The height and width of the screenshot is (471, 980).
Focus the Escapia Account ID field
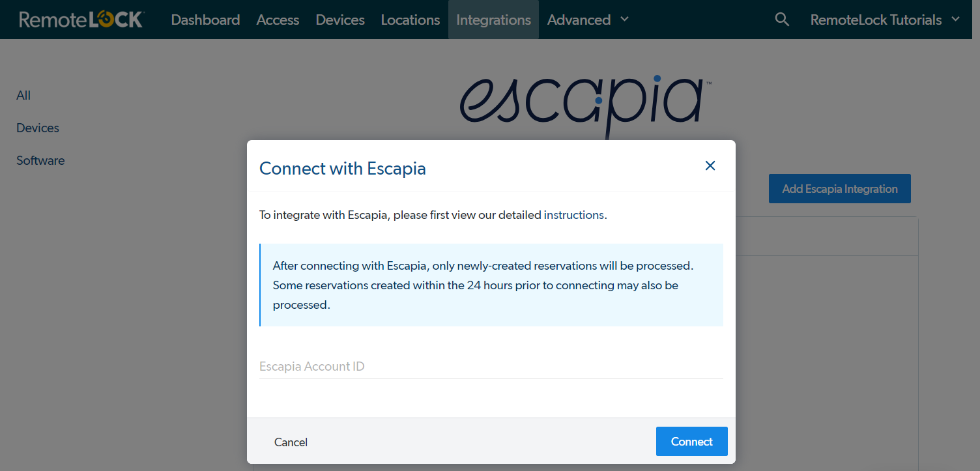(x=491, y=366)
